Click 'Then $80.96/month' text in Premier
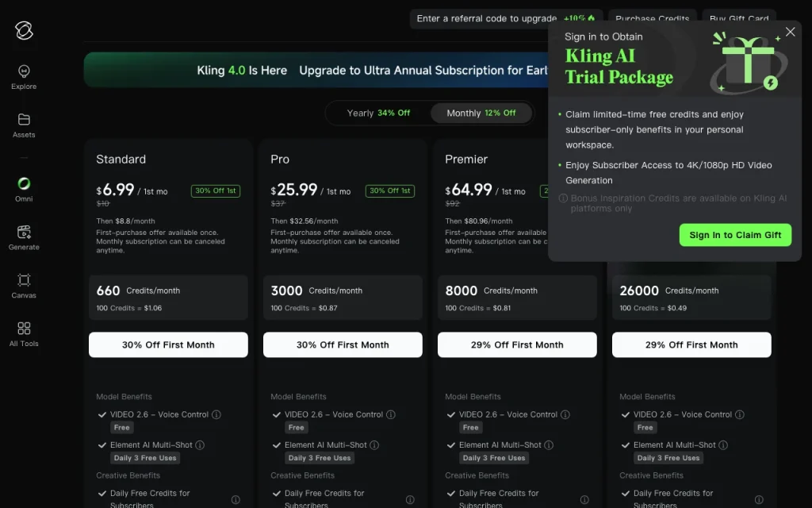812x508 pixels. [479, 221]
